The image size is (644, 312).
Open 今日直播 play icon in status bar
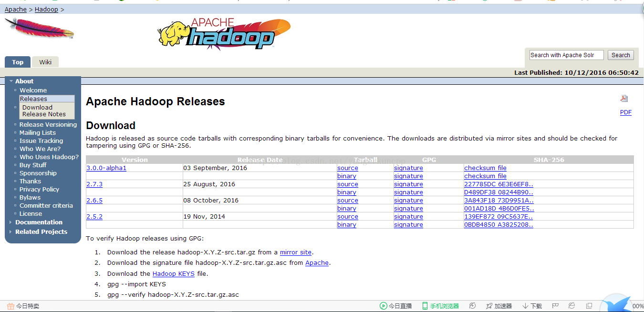[383, 306]
